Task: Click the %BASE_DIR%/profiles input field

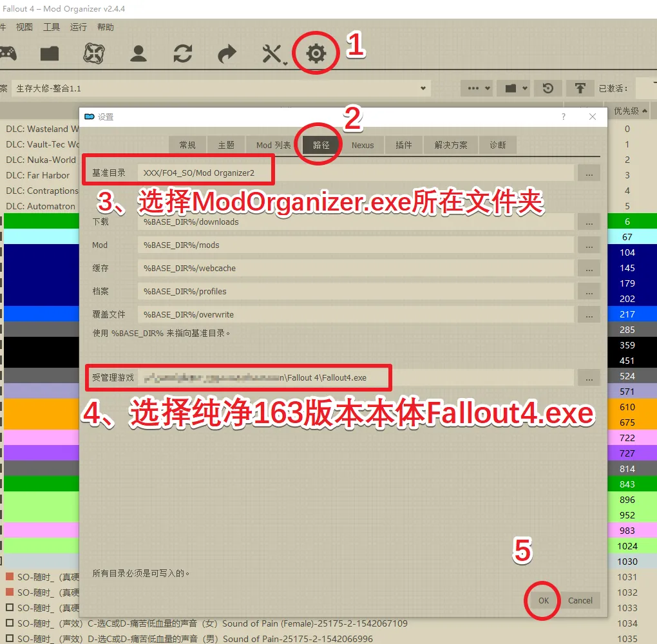Action: (356, 291)
